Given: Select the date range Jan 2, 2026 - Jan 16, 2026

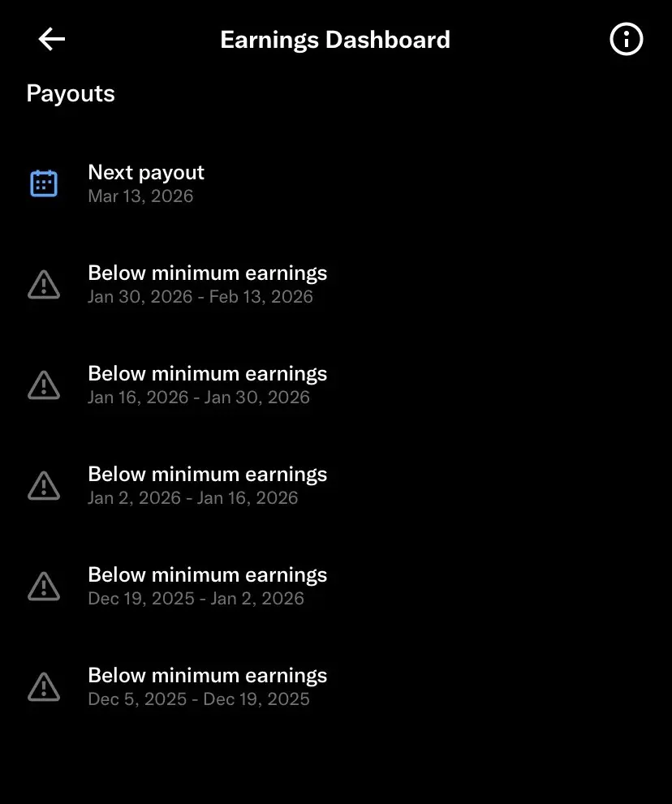Looking at the screenshot, I should (193, 498).
